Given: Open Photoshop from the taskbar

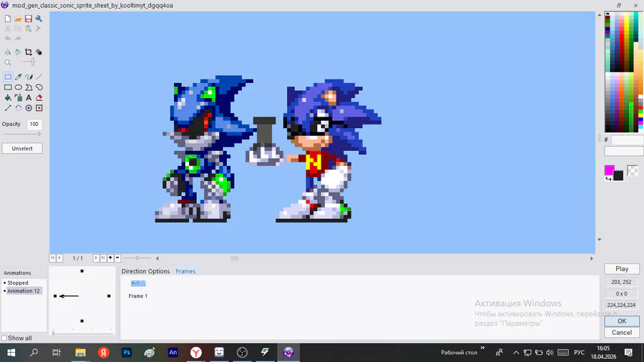Looking at the screenshot, I should point(127,353).
